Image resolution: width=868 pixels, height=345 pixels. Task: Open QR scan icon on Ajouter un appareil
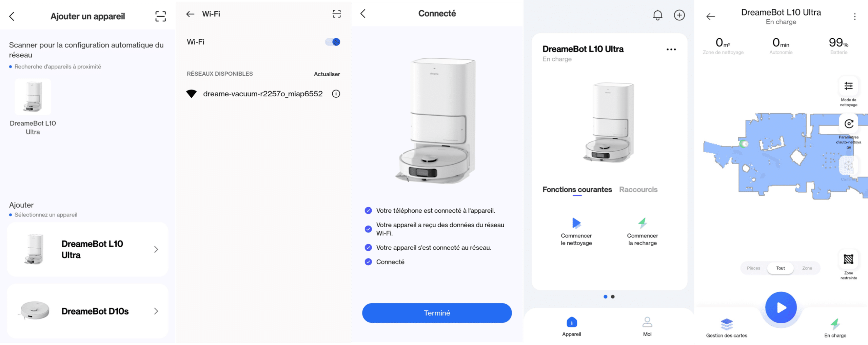[160, 16]
